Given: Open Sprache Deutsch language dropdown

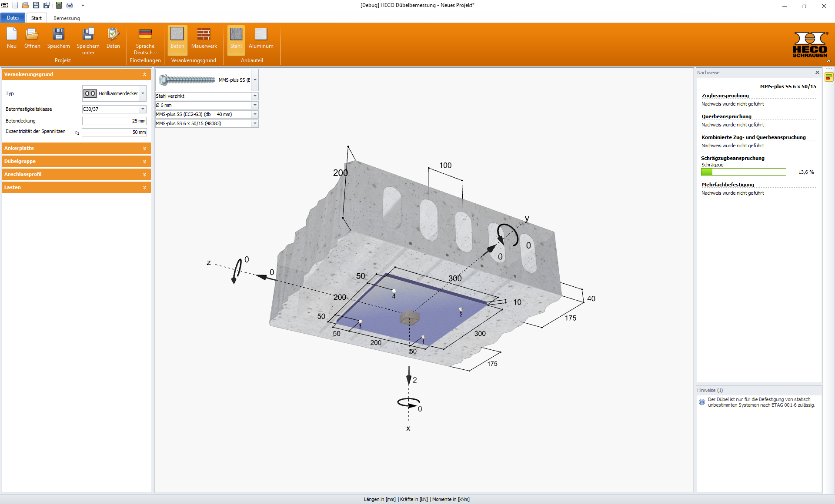Looking at the screenshot, I should point(145,41).
